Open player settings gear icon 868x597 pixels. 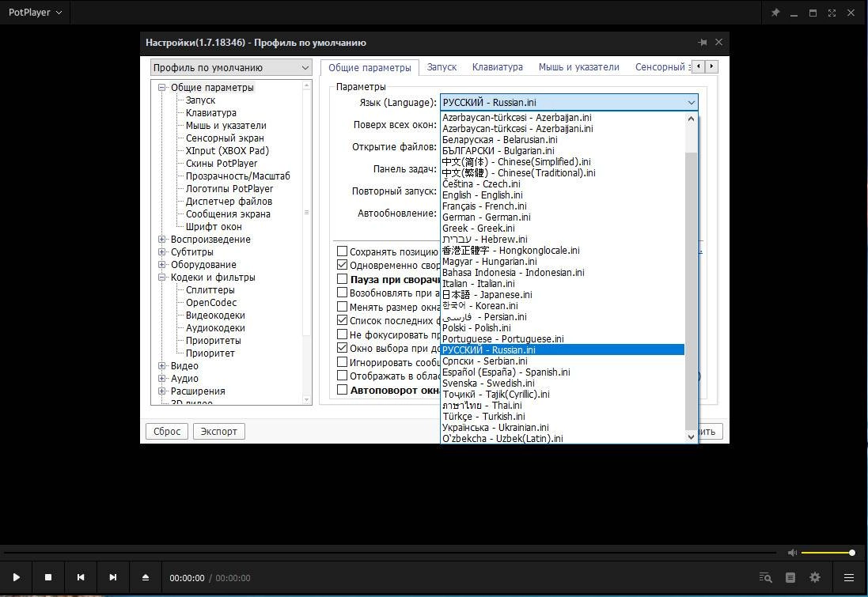(x=815, y=578)
